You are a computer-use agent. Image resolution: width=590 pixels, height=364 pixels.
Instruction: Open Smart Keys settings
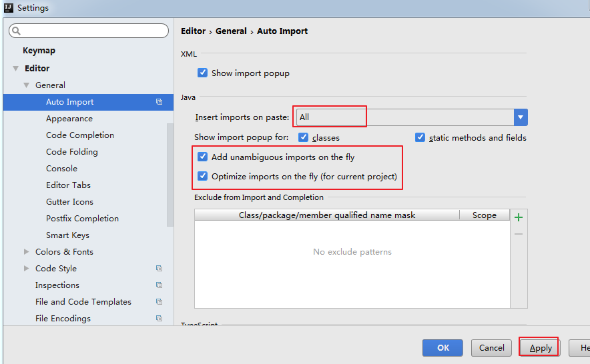(67, 235)
